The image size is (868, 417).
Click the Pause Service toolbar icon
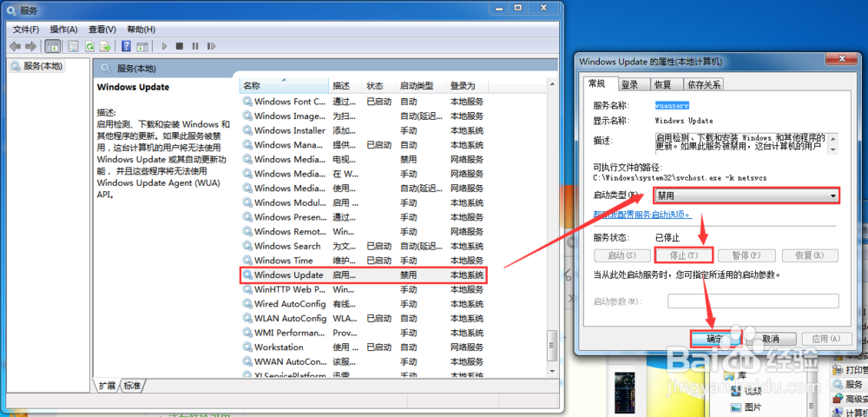194,47
